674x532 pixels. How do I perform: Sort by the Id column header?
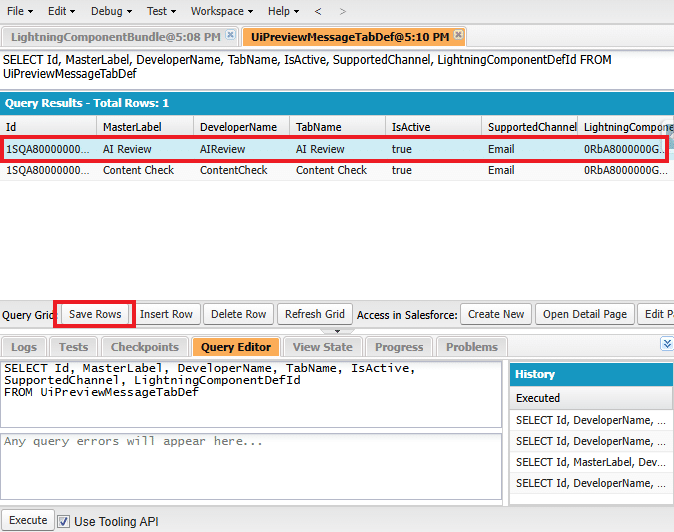pyautogui.click(x=48, y=127)
